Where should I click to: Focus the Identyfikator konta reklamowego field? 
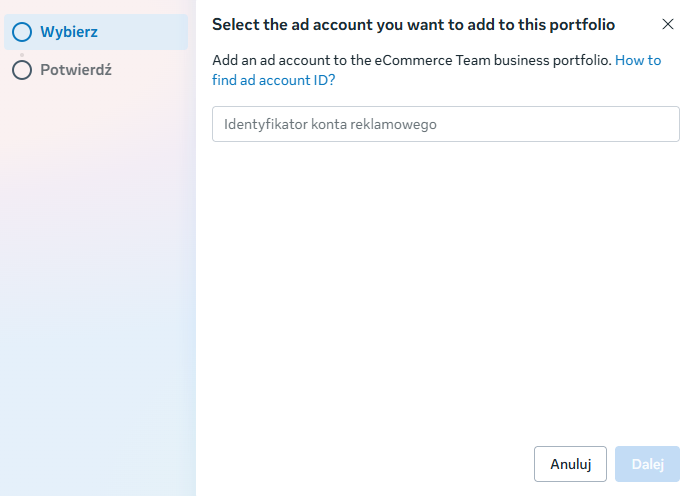tap(445, 124)
